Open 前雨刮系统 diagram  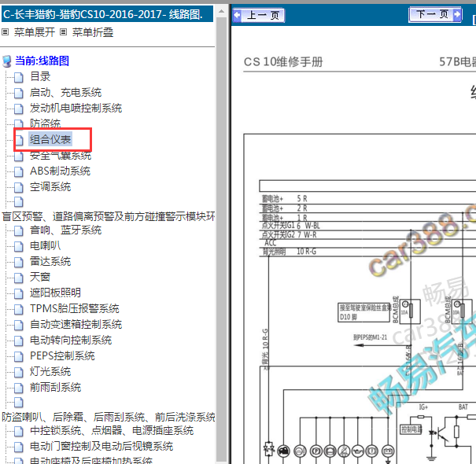point(55,387)
